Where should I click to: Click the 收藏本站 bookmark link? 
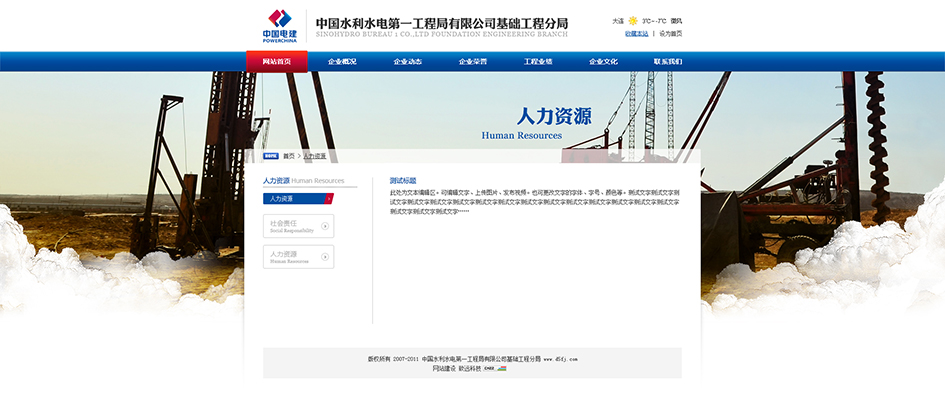636,33
